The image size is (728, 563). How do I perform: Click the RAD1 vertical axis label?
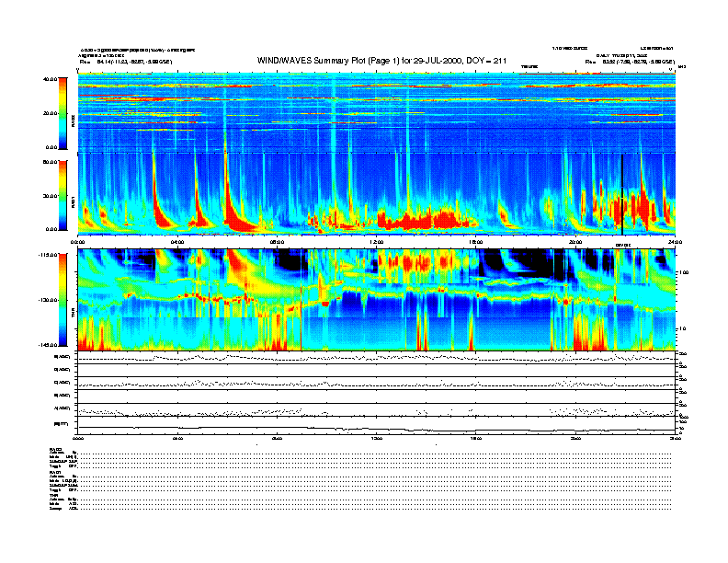(x=73, y=202)
